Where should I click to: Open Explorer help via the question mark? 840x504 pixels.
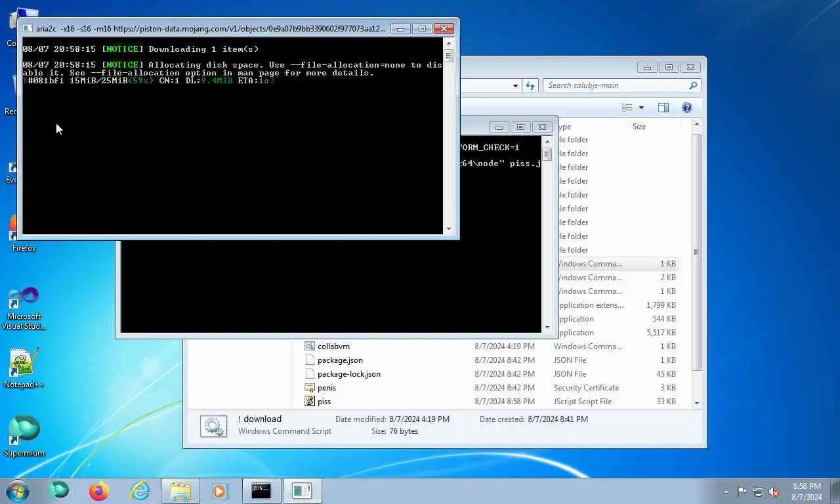(686, 108)
